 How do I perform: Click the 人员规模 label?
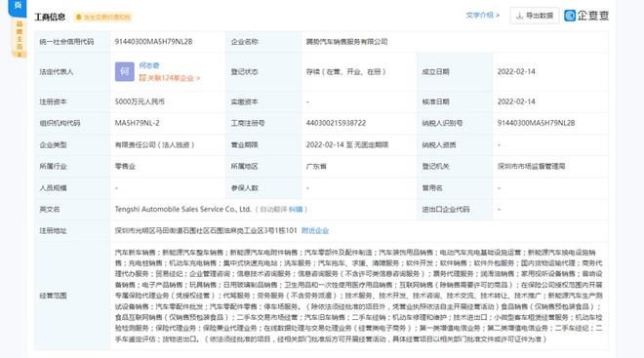(x=53, y=187)
